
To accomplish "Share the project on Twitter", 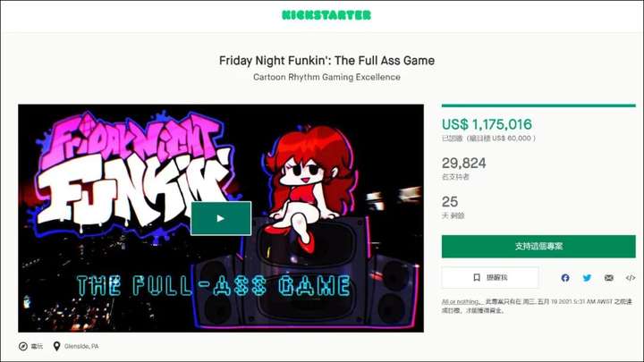I will point(587,278).
